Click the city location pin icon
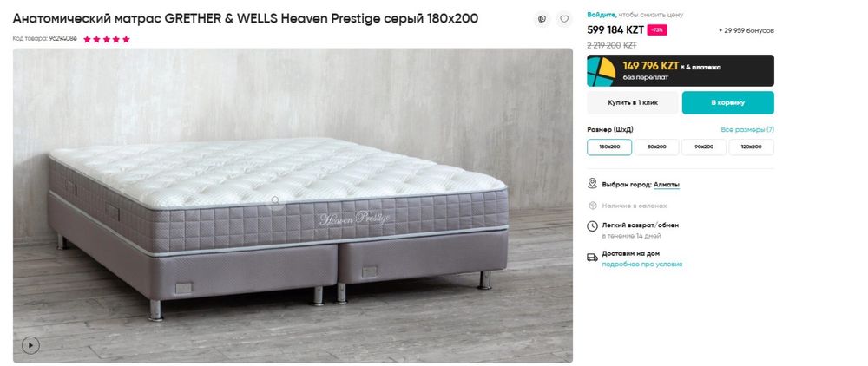868x366 pixels. tap(592, 184)
